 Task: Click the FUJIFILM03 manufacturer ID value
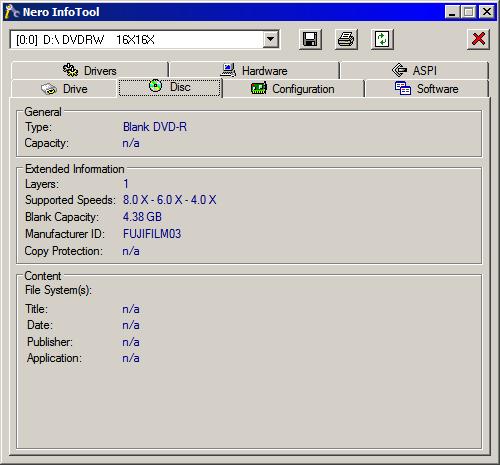[152, 234]
